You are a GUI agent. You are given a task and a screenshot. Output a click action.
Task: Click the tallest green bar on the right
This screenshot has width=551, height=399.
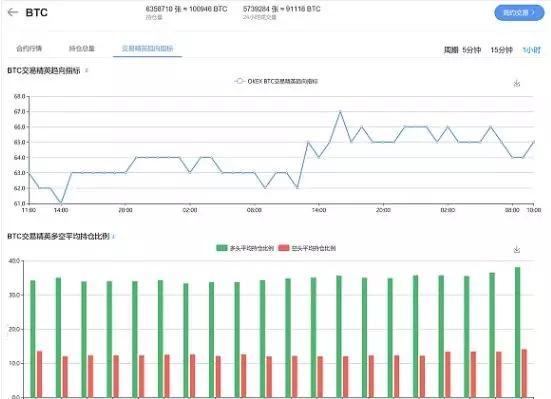point(517,332)
